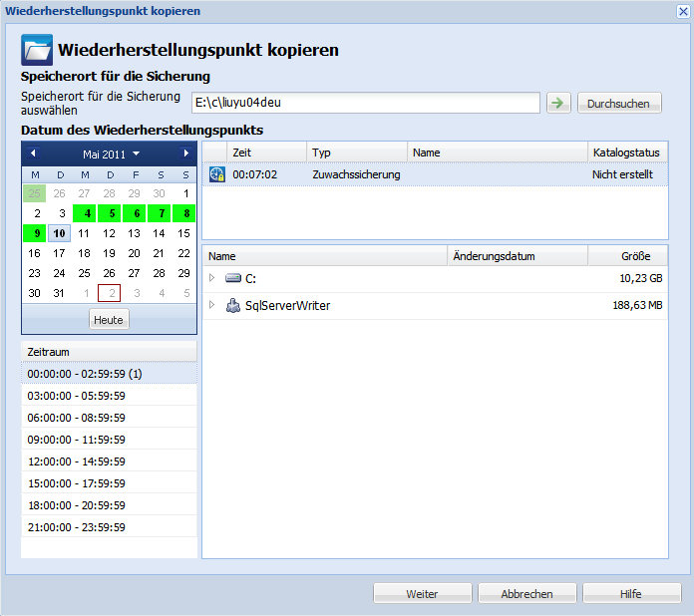Click the green arrow go button
The image size is (694, 616).
pos(558,103)
